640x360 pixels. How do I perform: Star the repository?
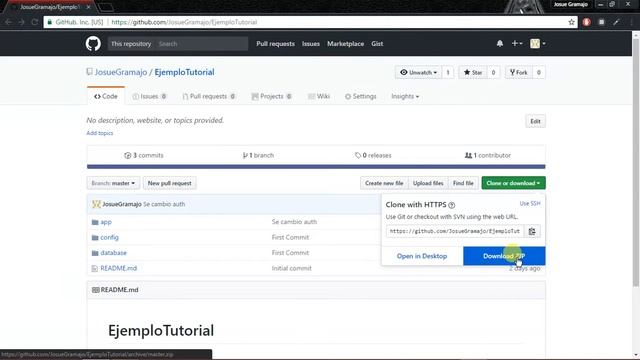click(473, 72)
